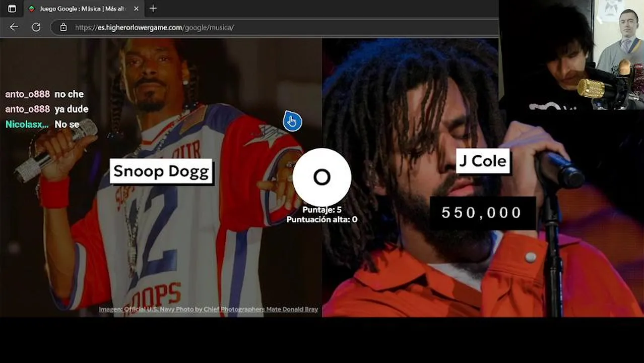Click the browser back arrow

14,27
